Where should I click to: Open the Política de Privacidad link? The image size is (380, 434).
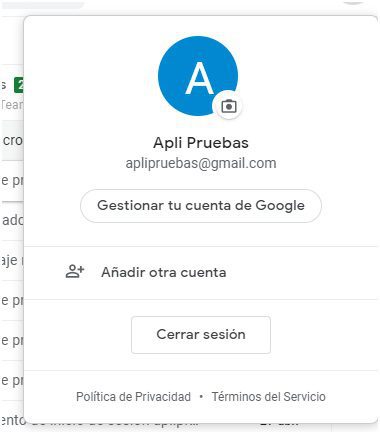click(x=133, y=397)
